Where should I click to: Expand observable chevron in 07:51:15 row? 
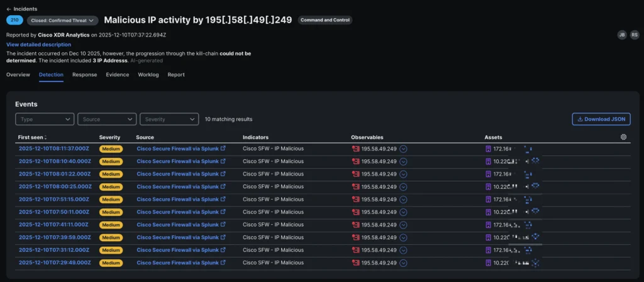[x=403, y=200]
